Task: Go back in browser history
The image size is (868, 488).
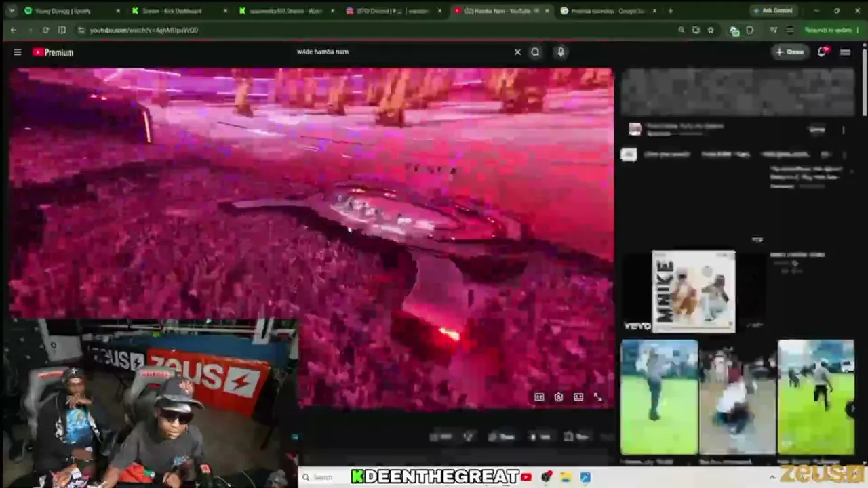Action: pos(14,30)
